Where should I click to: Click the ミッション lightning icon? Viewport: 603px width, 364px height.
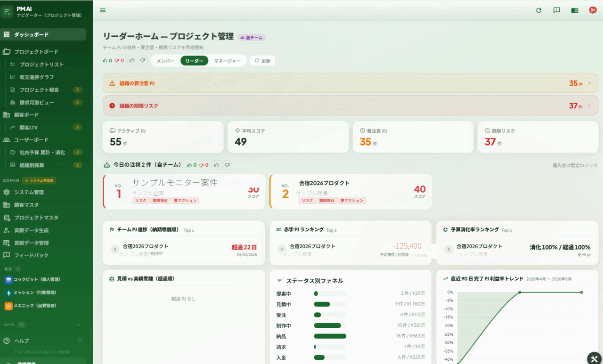8,293
